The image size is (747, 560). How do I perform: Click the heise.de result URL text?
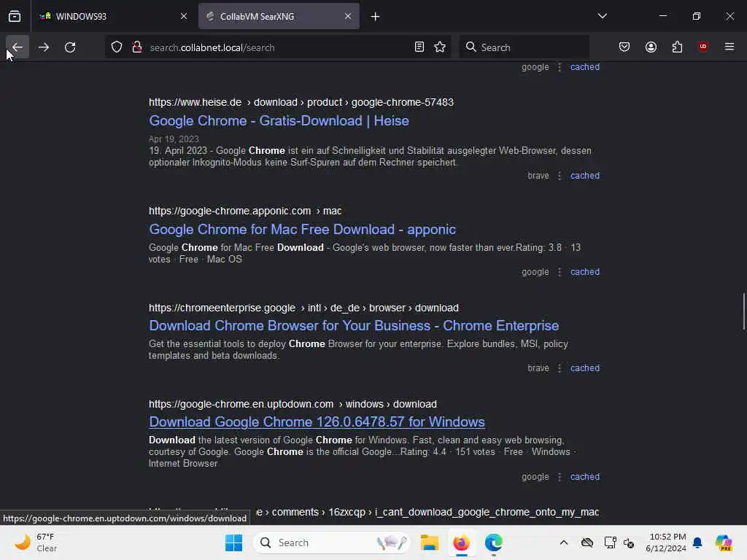coord(301,102)
